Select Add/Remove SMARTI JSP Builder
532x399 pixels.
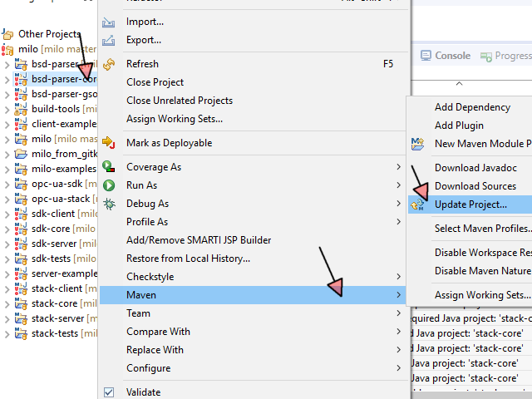199,240
